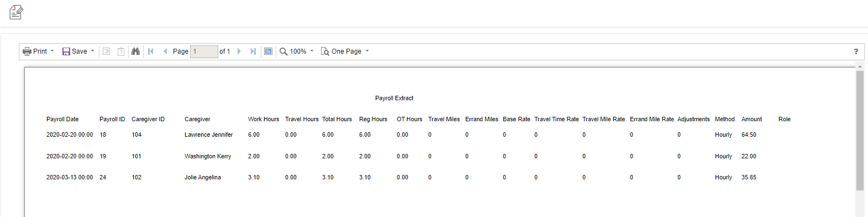Click the question mark help button

[856, 51]
